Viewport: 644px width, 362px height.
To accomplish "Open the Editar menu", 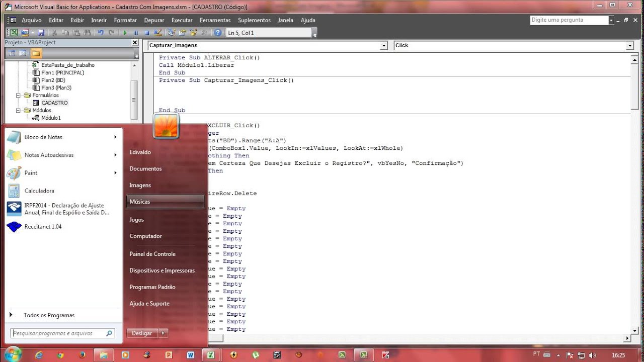I will tap(56, 20).
